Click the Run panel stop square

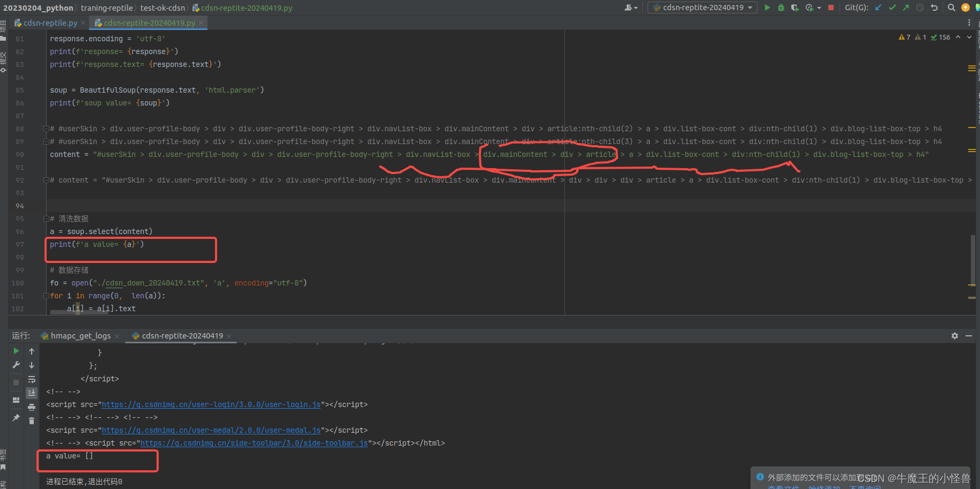(16, 382)
